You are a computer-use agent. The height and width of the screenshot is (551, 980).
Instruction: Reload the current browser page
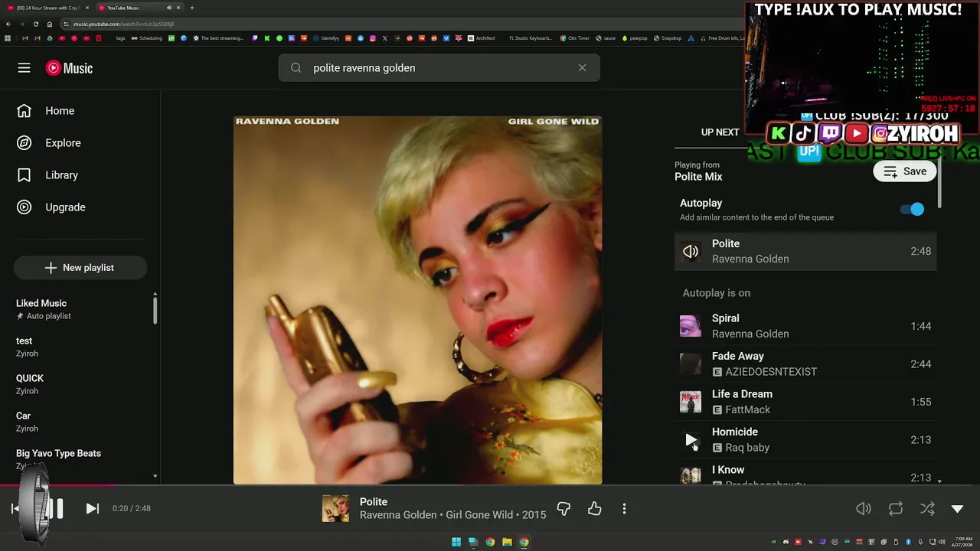[36, 24]
